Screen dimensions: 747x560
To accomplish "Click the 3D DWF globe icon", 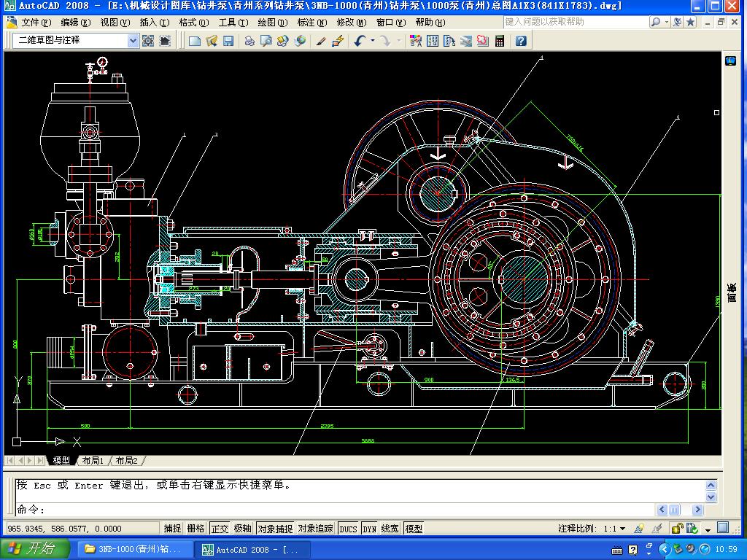I will [x=300, y=41].
